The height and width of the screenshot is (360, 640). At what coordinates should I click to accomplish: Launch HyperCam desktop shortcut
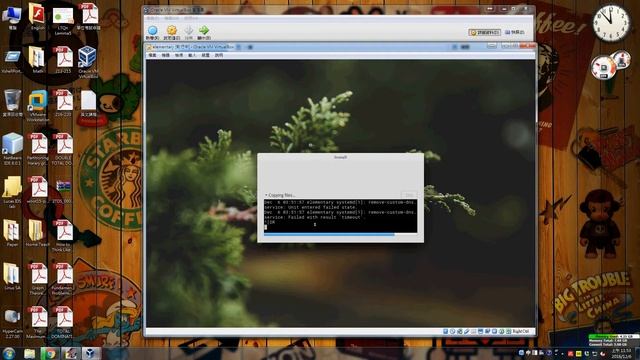point(12,322)
